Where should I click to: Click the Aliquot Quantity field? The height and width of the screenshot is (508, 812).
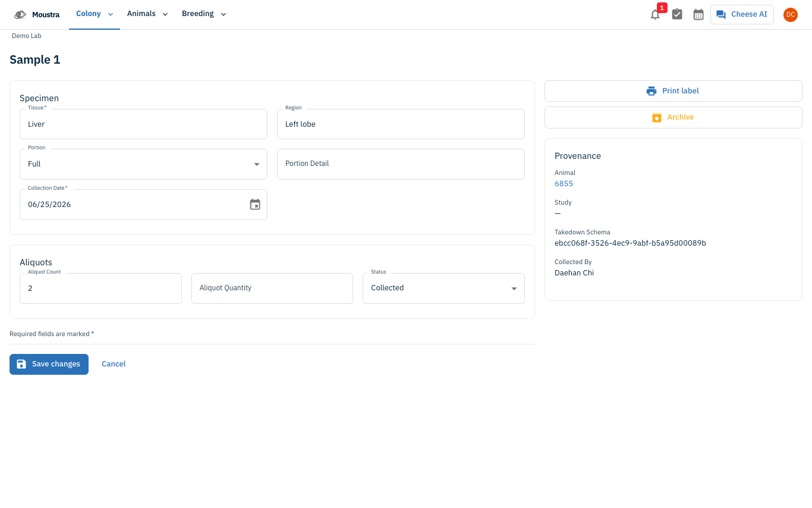[x=272, y=289]
